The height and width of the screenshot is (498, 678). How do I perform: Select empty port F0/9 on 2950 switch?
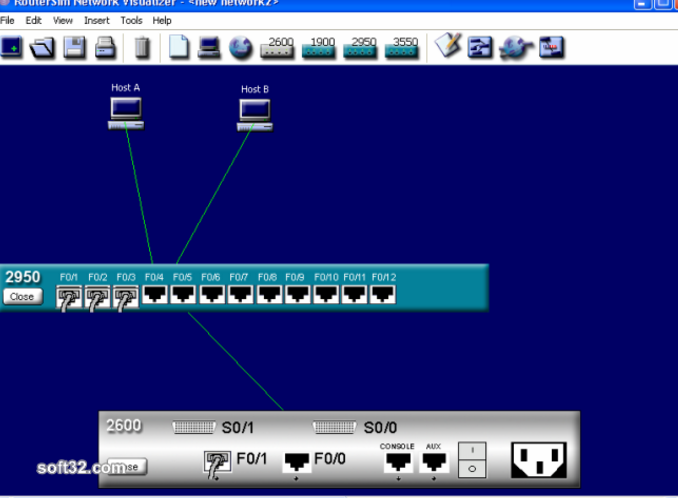click(297, 295)
